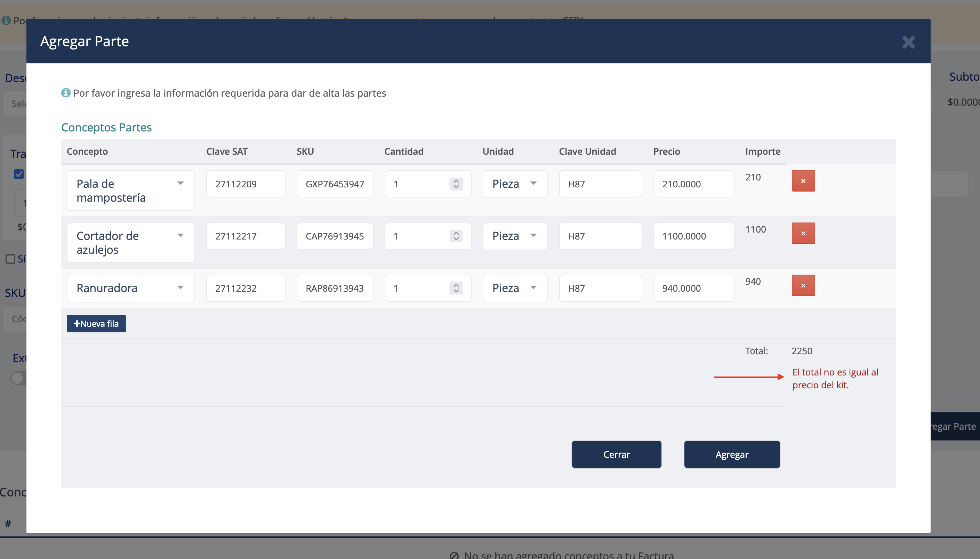Open the Cortador de azulejos concept dropdown
This screenshot has height=559, width=980.
coord(131,243)
